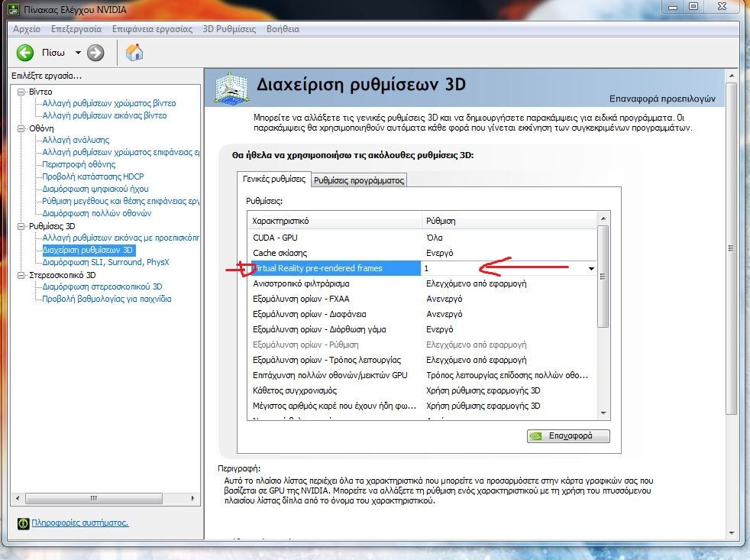Click the main page scroll-down arrow
Image resolution: width=750 pixels, height=560 pixels.
[x=731, y=533]
